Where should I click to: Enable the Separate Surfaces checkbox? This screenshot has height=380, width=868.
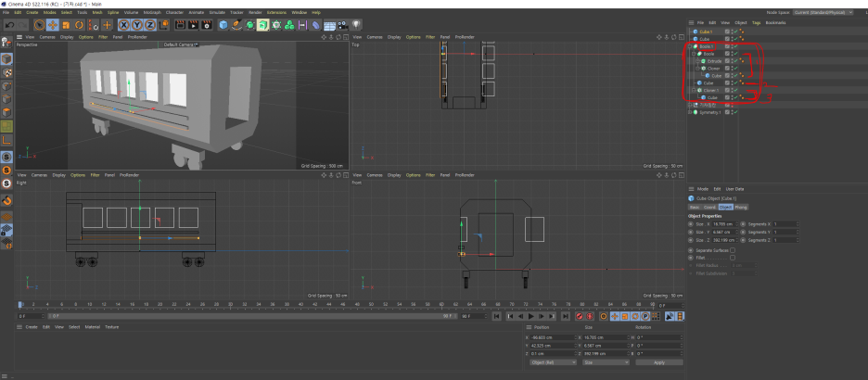pos(733,250)
